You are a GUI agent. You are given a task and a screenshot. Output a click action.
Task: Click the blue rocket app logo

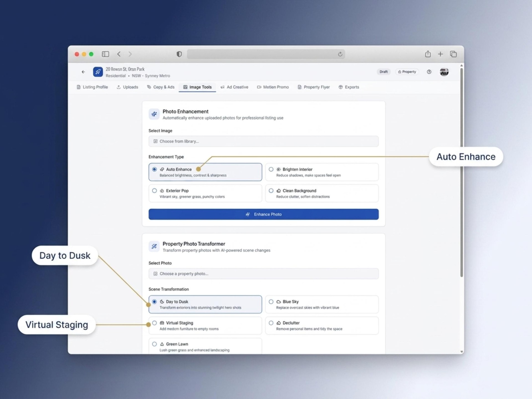pyautogui.click(x=98, y=72)
